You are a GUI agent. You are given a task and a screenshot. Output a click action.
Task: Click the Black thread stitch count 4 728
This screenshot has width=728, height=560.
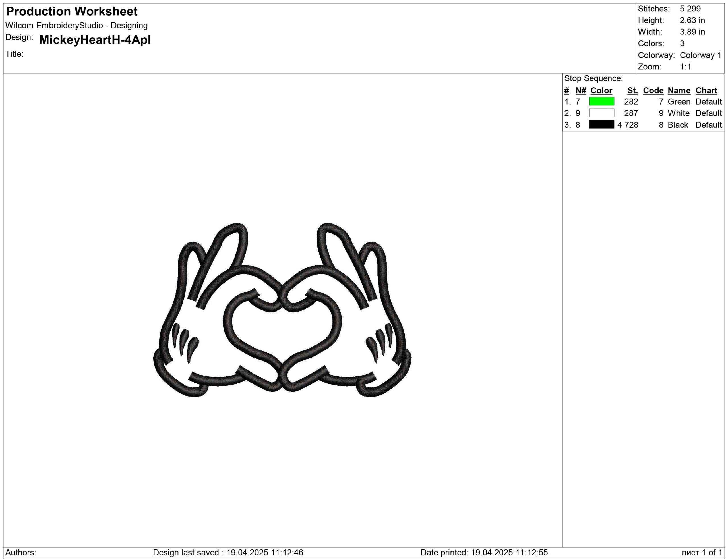coord(627,125)
